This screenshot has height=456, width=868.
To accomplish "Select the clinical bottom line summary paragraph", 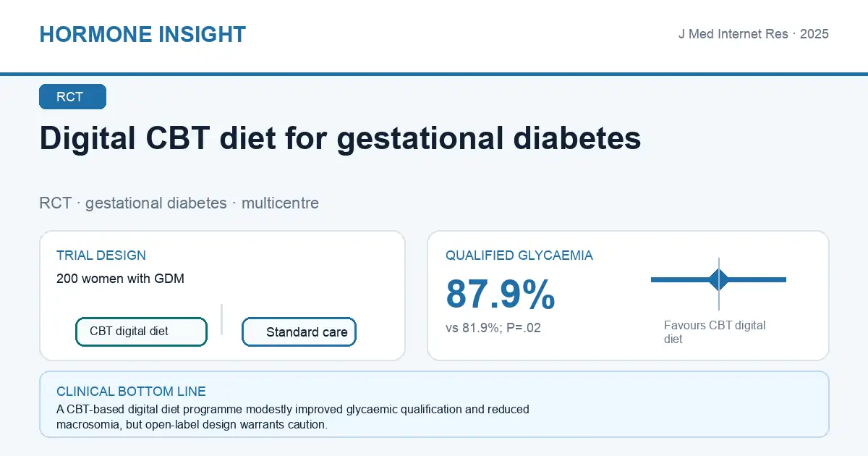I will click(293, 417).
